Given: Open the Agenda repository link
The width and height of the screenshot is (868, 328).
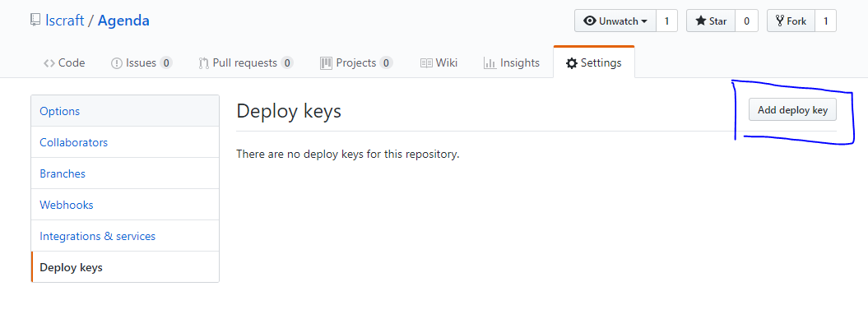Looking at the screenshot, I should click(123, 21).
